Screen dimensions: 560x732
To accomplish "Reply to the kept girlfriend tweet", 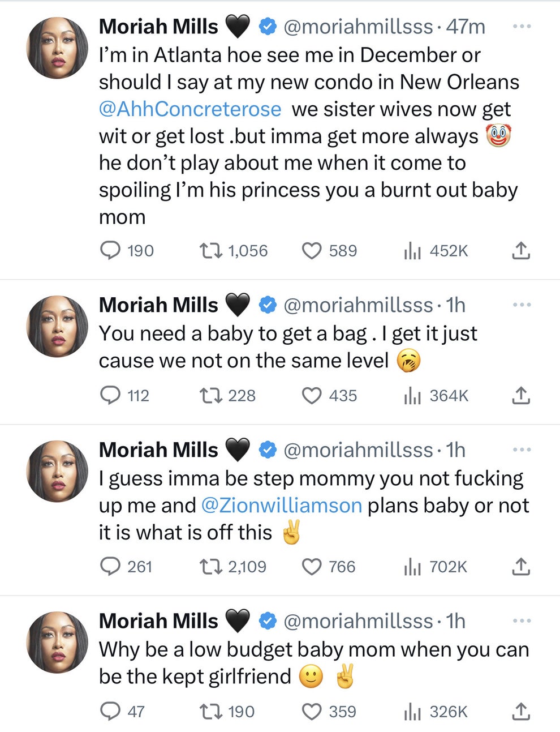I will (x=111, y=711).
